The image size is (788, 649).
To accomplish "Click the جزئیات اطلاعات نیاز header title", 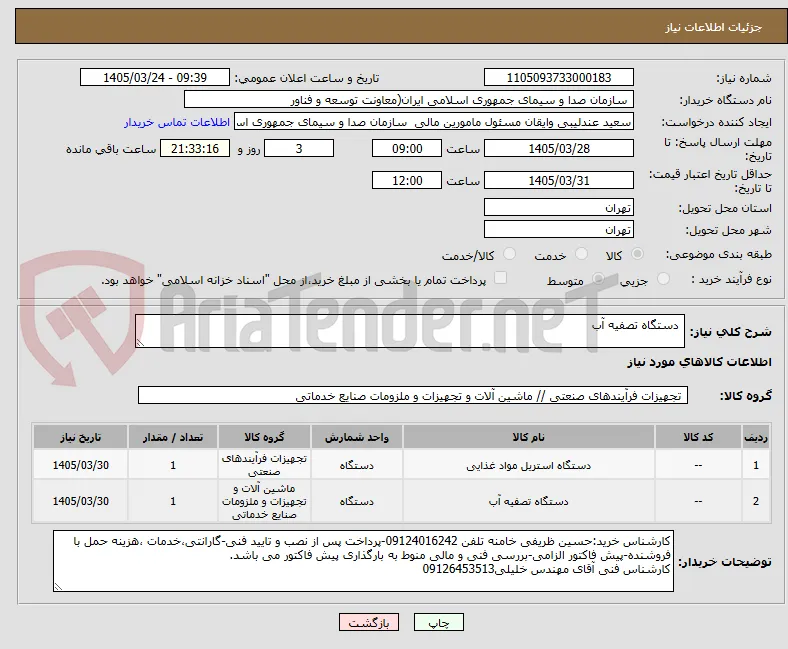I will pos(713,27).
